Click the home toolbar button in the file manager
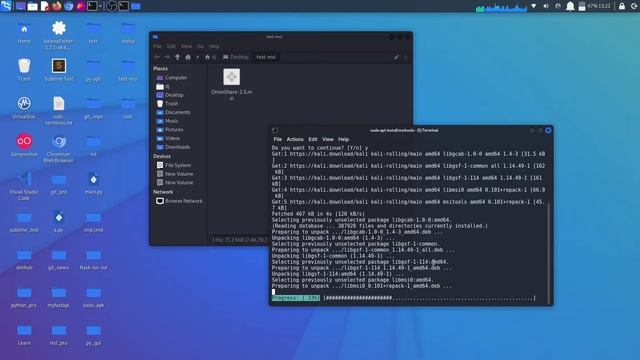Image resolution: width=640 pixels, height=360 pixels. coord(188,57)
